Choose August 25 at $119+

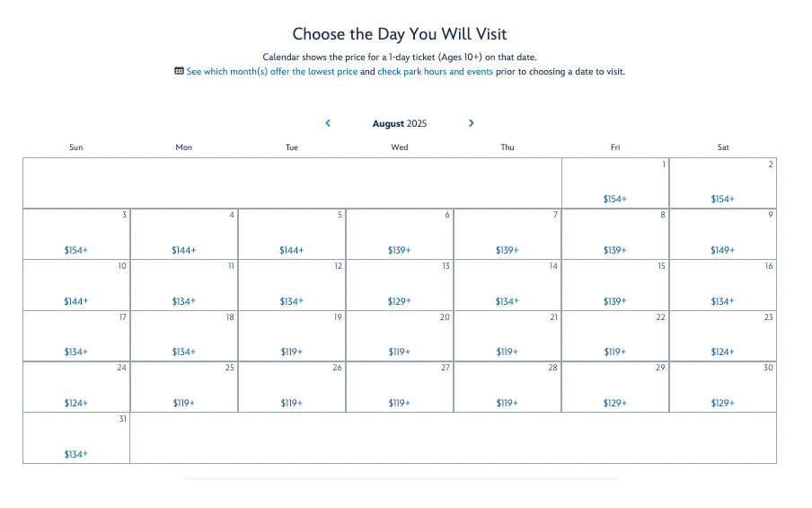[184, 388]
